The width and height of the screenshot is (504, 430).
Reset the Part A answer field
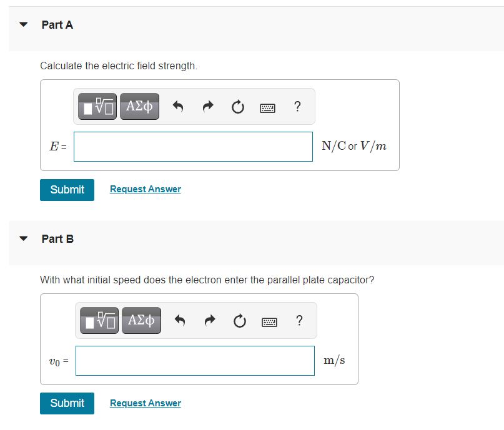[237, 107]
